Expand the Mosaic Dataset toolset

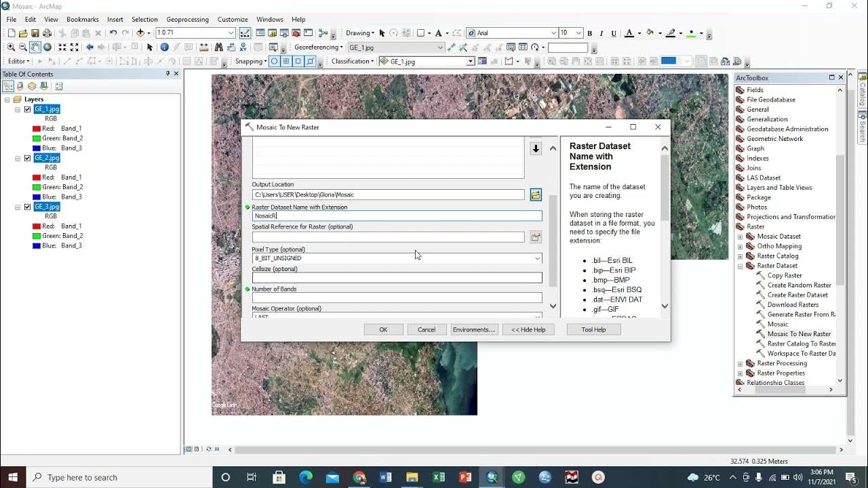tap(741, 237)
